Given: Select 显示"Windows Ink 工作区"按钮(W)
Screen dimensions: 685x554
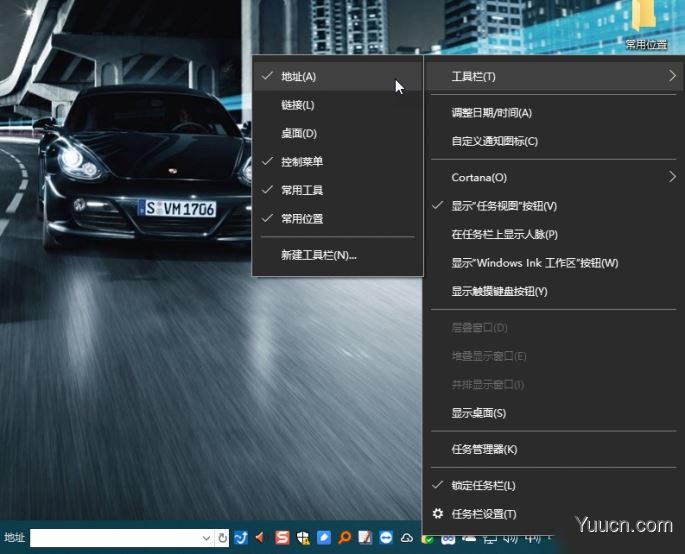Looking at the screenshot, I should (x=554, y=263).
